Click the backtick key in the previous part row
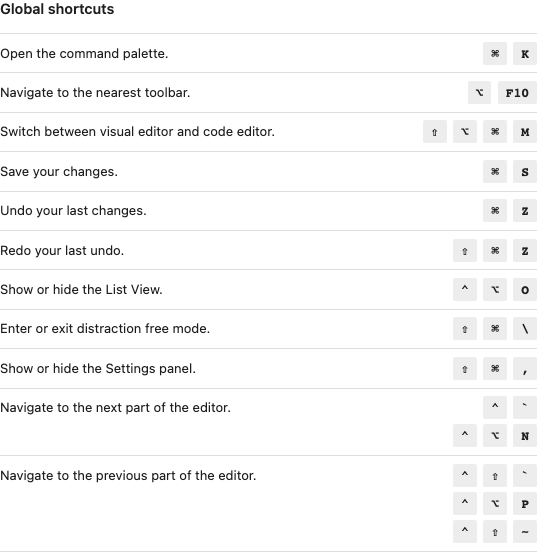Screen dimensions: 538x552 (x=525, y=475)
